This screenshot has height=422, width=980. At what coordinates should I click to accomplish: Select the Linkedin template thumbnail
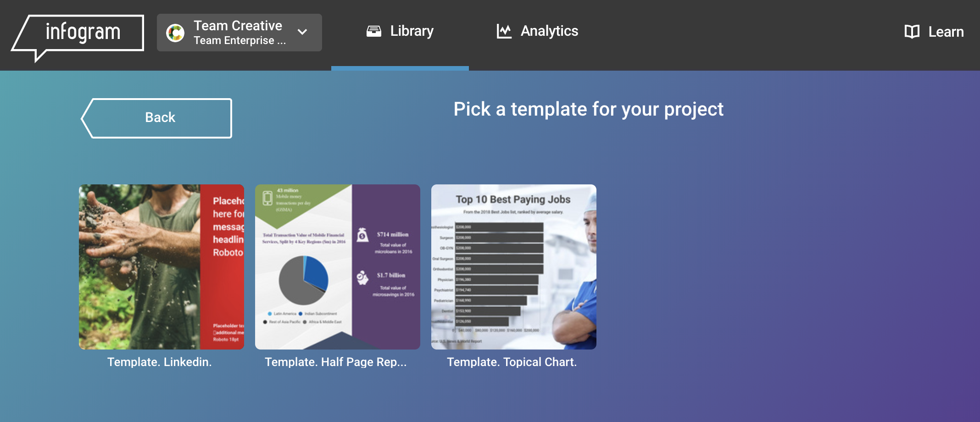(161, 267)
